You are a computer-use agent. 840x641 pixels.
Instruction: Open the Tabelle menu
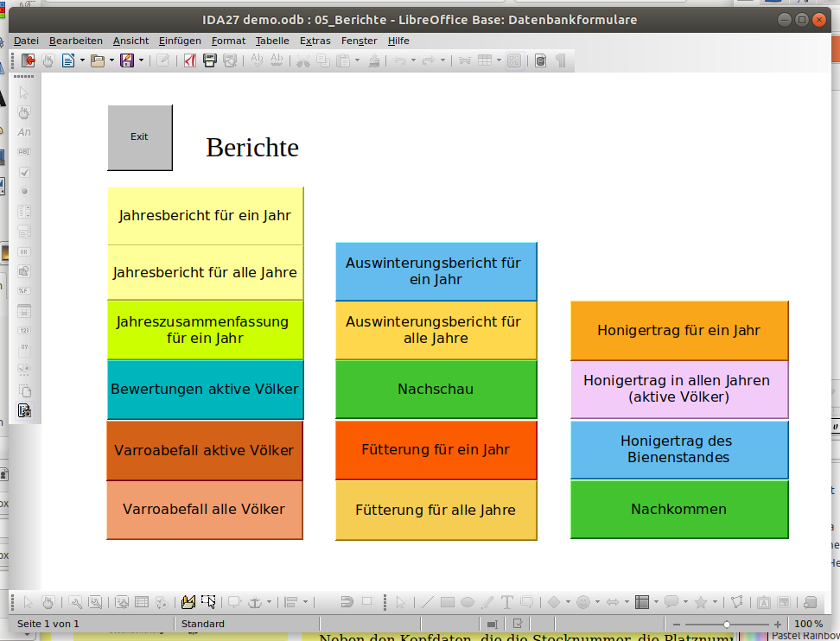click(272, 41)
